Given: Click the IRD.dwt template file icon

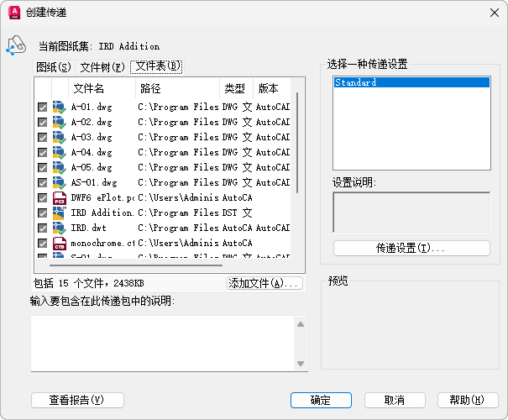Looking at the screenshot, I should [60, 228].
